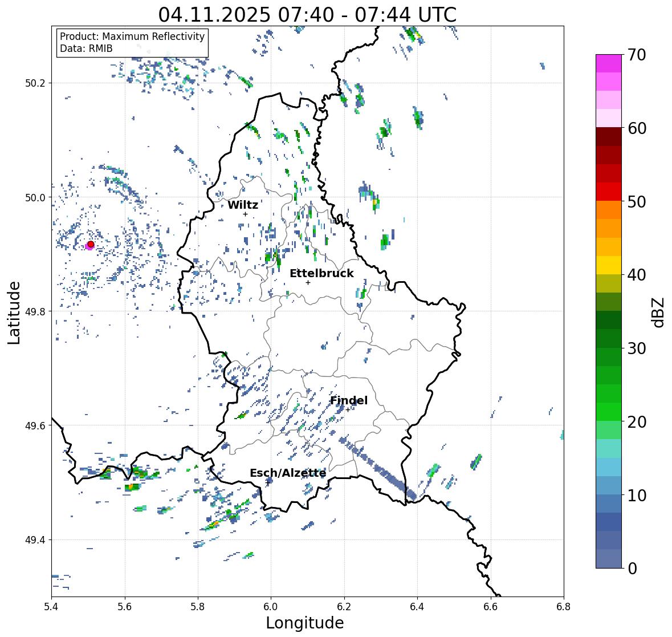Click the Wiltz station label
This screenshot has width=672, height=637.
point(243,205)
